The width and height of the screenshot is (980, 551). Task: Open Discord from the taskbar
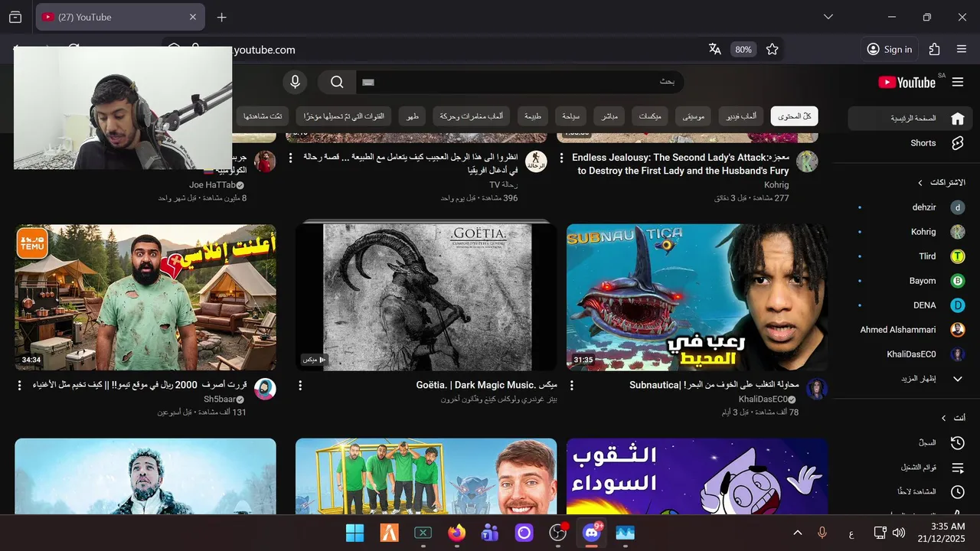coord(592,533)
